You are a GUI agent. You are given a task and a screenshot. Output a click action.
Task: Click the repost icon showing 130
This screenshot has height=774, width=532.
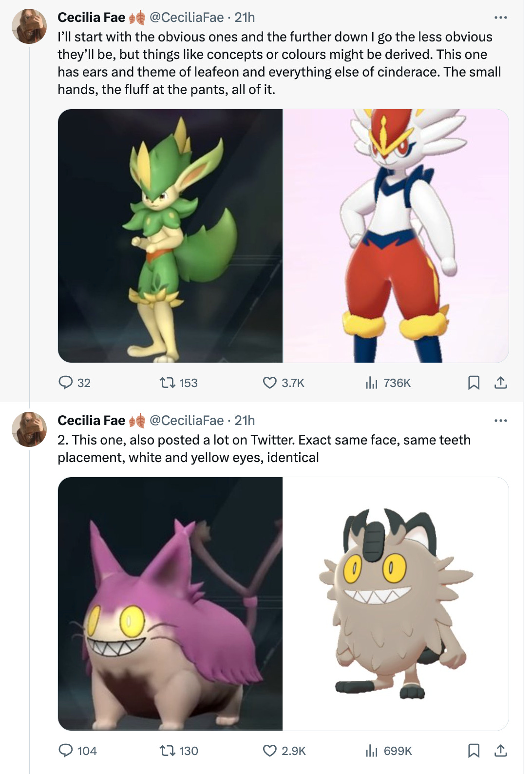[168, 752]
